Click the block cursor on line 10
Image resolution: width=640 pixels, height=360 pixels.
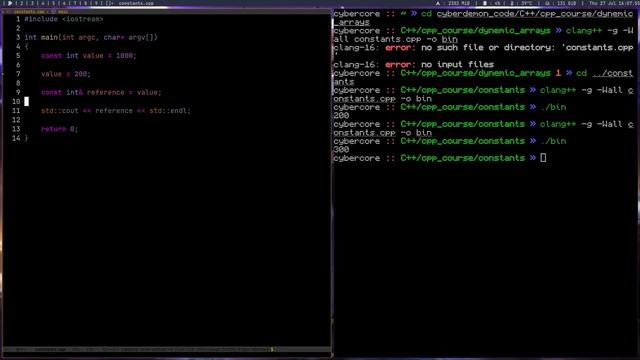pyautogui.click(x=27, y=101)
